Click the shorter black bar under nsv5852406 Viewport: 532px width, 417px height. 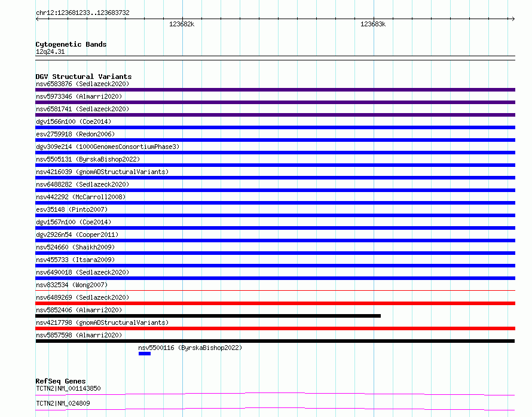[208, 316]
